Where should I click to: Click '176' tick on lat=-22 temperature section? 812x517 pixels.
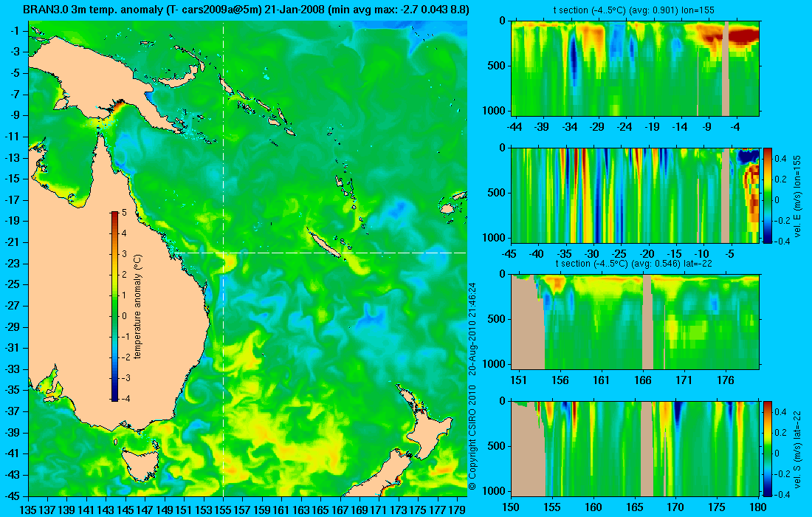point(726,380)
